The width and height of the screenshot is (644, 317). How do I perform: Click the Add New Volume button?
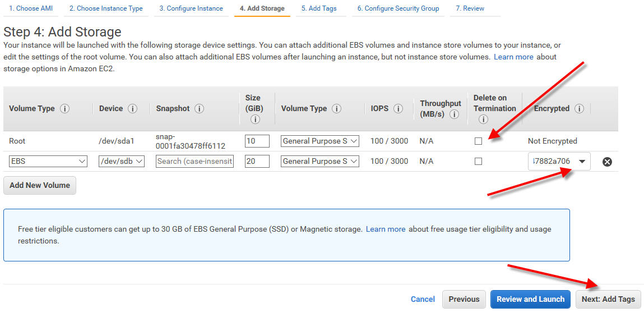tap(40, 185)
